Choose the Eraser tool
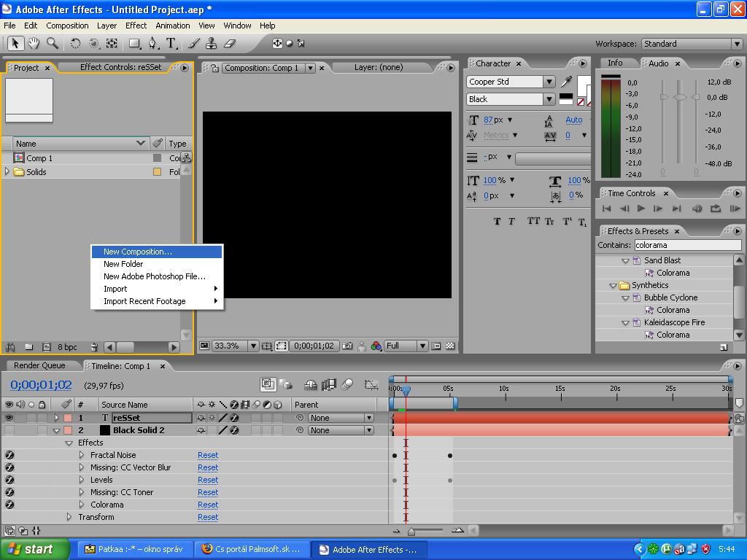This screenshot has width=747, height=560. 230,44
